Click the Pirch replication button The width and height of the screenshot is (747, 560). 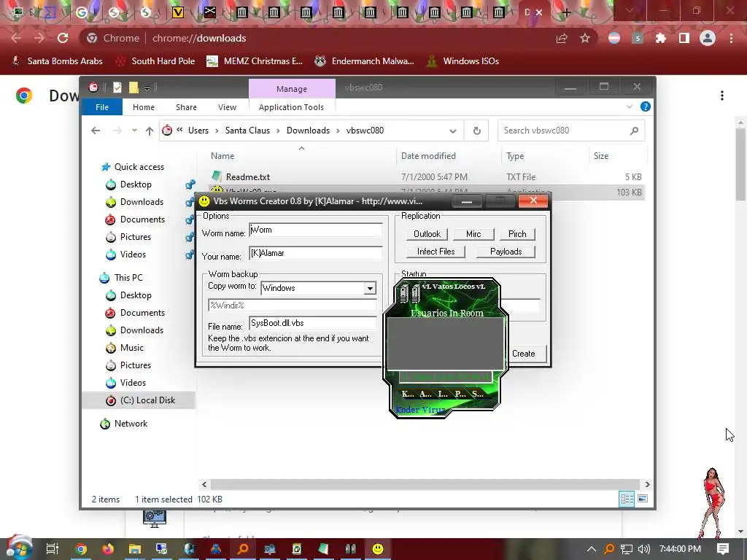click(517, 234)
